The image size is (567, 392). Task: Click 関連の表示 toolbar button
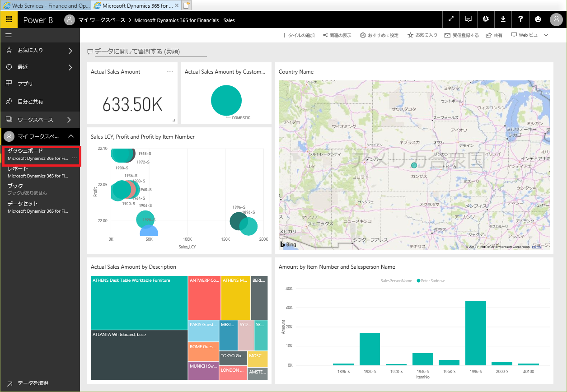[337, 35]
